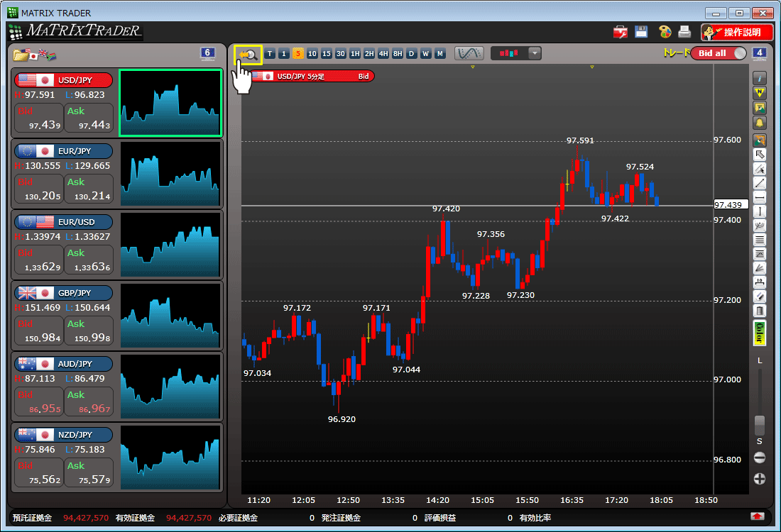781x532 pixels.
Task: Open the NZD/JPY mini chart thumbnail
Action: click(170, 458)
